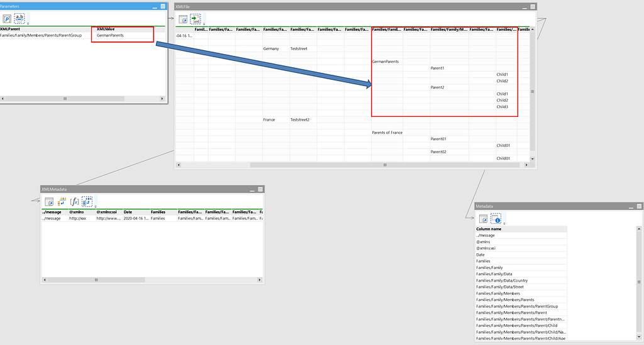This screenshot has height=345, width=644.
Task: Click XMLMetadata horizontal scrollbar right arrow
Action: [259, 280]
